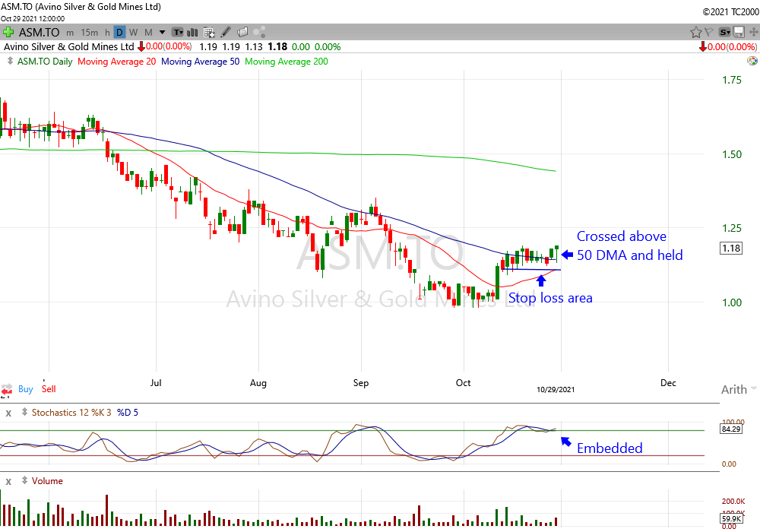
Task: Click the 'Oct' label on the time axis
Action: 463,383
